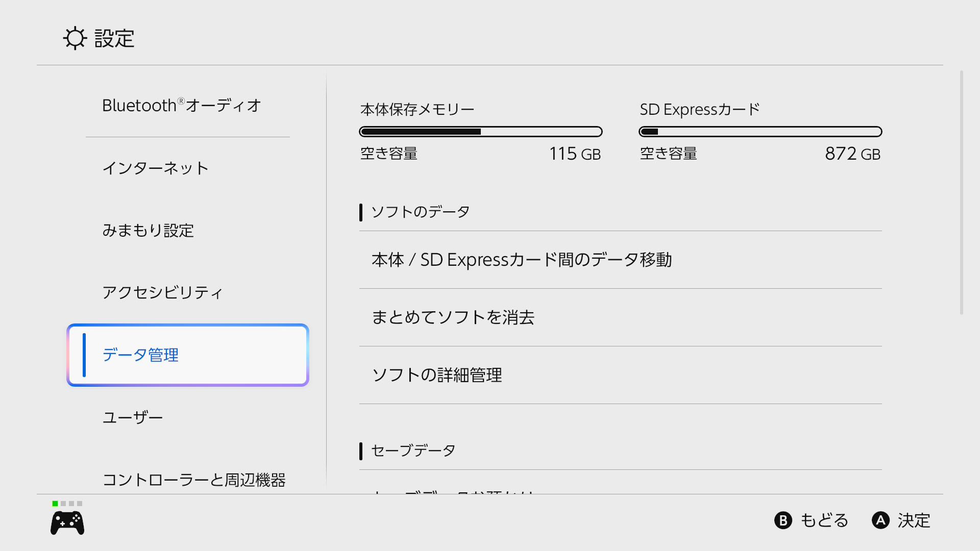
Task: Go to アクセシビリティ settings
Action: pyautogui.click(x=163, y=293)
